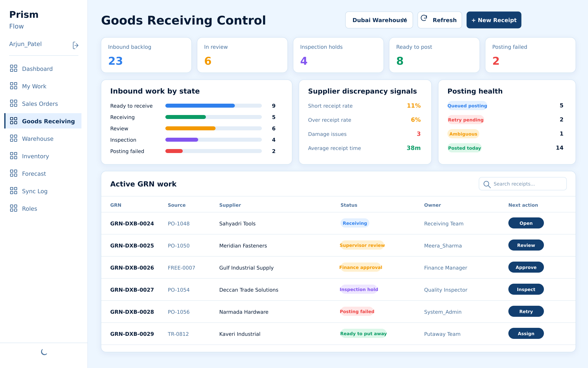Screen dimensions: 588x368
Task: Click the Ready to put away status
Action: pos(364,333)
